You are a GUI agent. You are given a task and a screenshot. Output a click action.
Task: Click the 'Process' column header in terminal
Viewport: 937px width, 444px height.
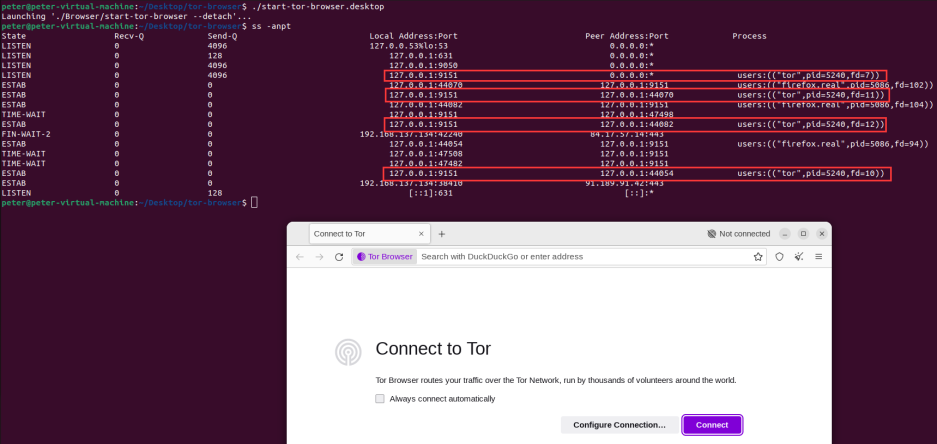click(x=749, y=36)
